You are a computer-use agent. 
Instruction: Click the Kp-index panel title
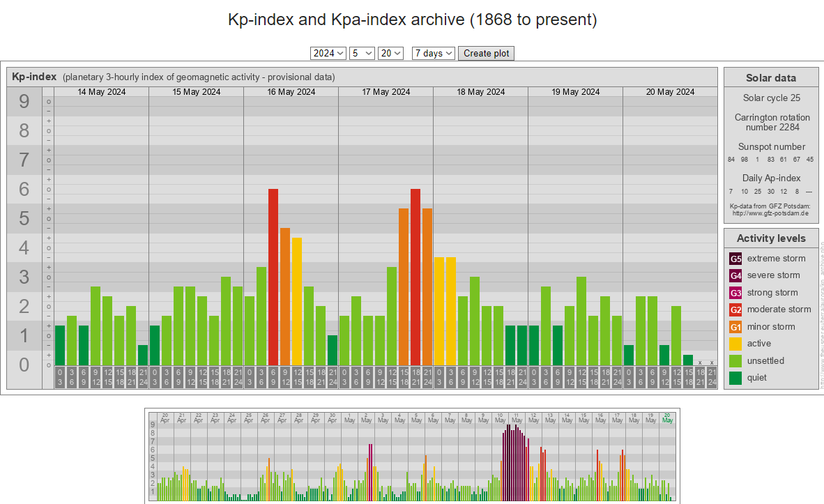pos(33,77)
